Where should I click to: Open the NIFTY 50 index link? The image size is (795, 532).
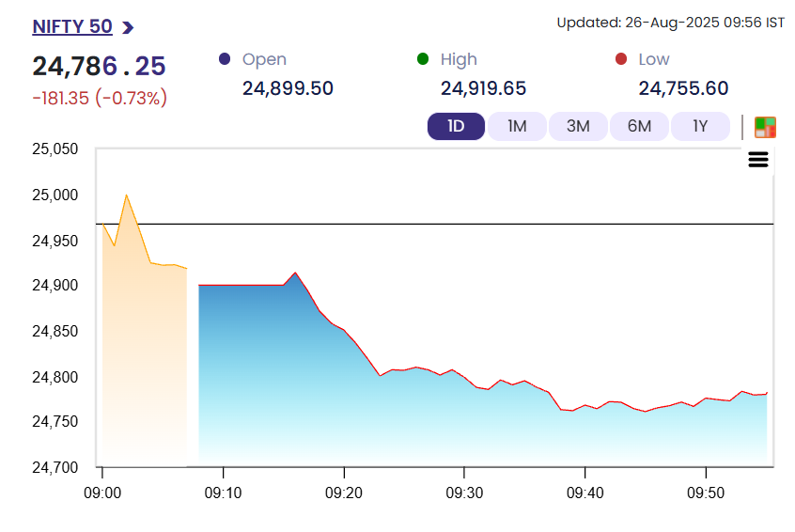[72, 27]
